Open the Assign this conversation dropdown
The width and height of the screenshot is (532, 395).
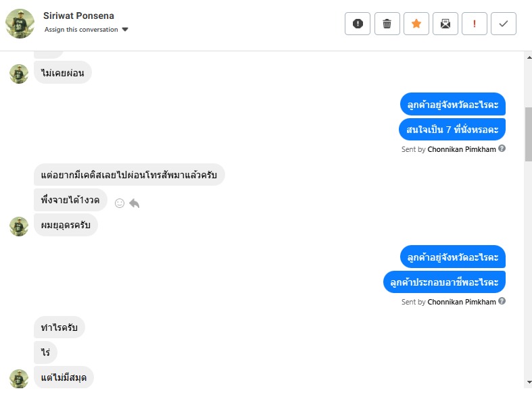click(x=81, y=30)
